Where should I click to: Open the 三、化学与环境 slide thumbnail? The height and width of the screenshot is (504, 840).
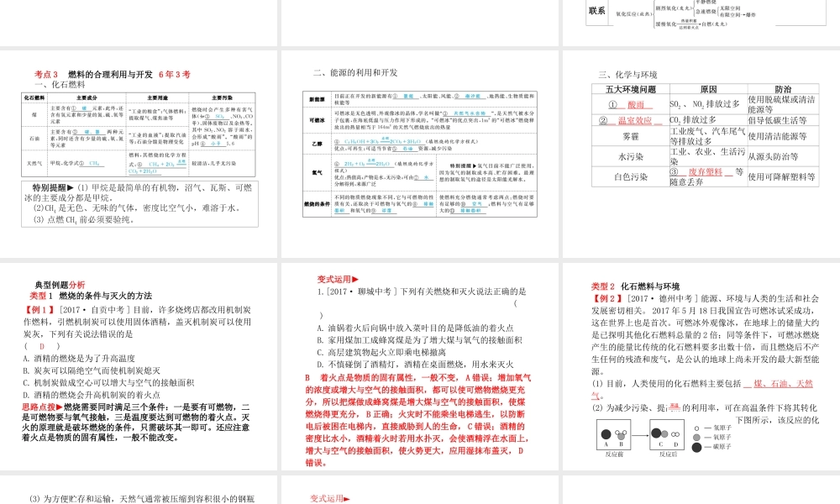(x=701, y=154)
